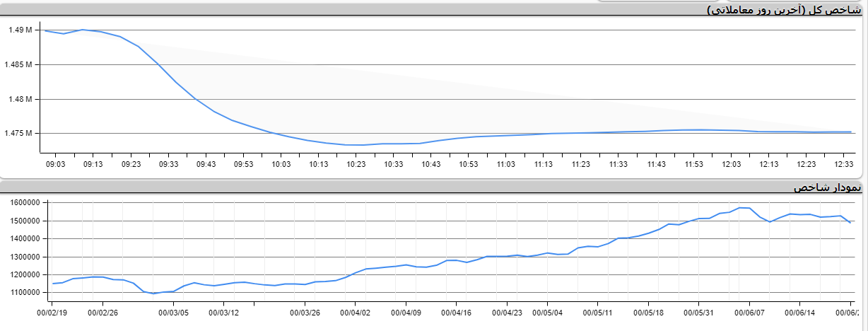Click the 10:23 tick on intraday chart

pos(356,164)
